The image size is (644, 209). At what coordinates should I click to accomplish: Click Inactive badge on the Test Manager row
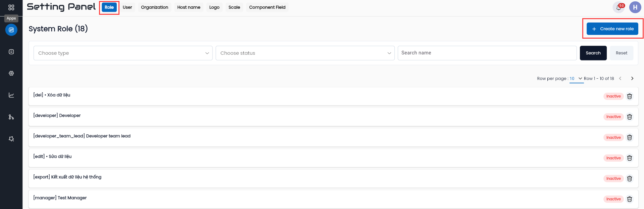point(613,199)
